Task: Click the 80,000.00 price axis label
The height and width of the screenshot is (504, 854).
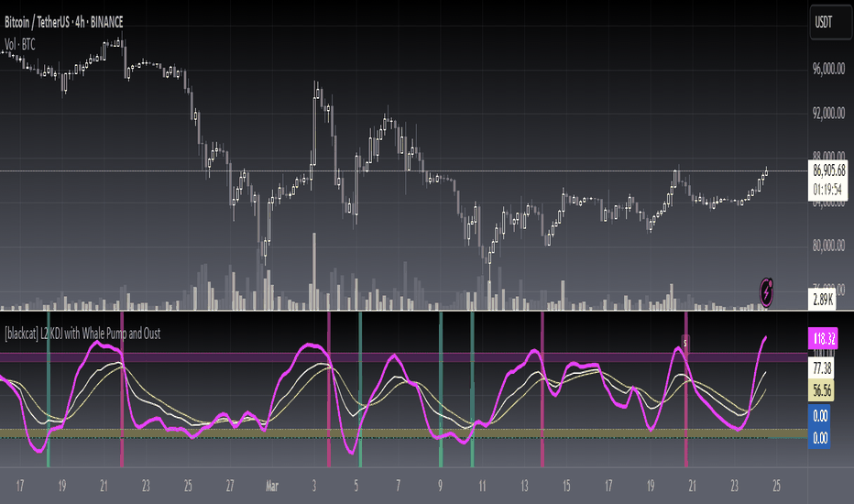Action: [829, 246]
